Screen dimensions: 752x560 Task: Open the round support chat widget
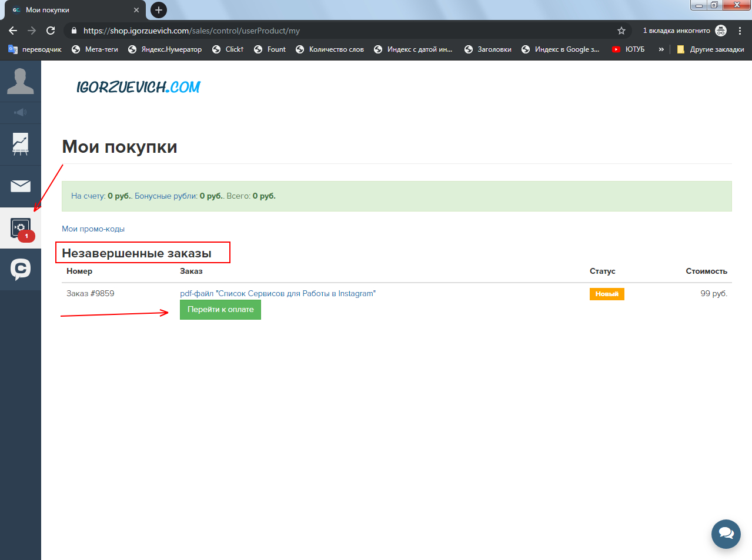[726, 534]
